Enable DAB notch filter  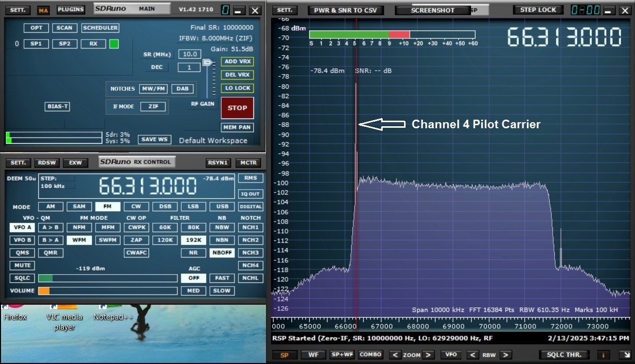pos(183,89)
